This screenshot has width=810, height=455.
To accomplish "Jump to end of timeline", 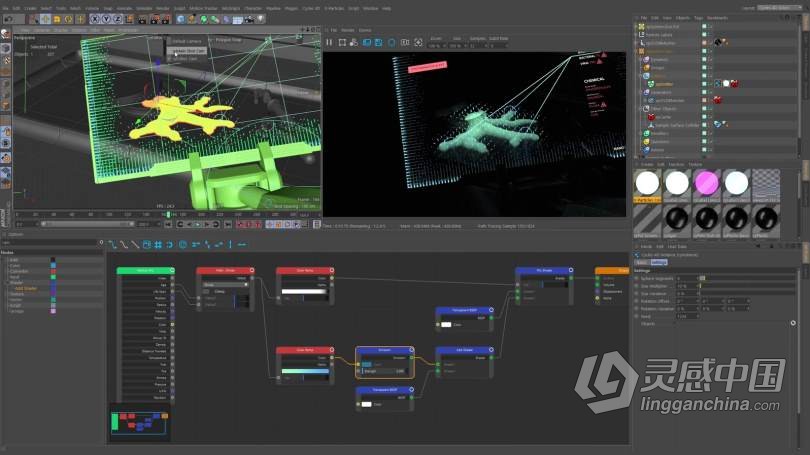I will click(x=227, y=224).
